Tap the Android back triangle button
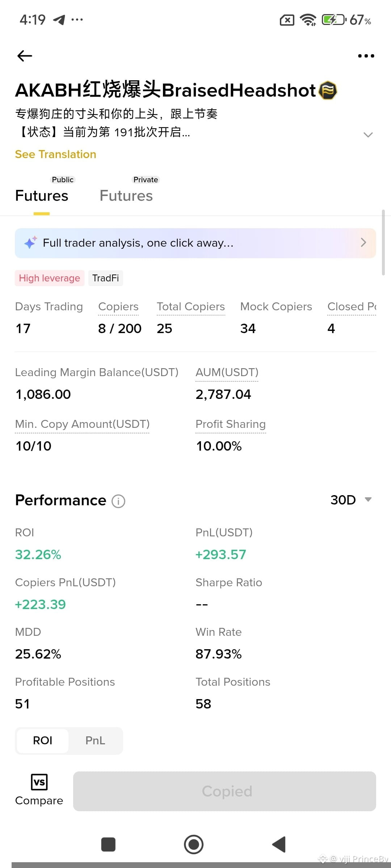The height and width of the screenshot is (868, 391). pyautogui.click(x=279, y=844)
